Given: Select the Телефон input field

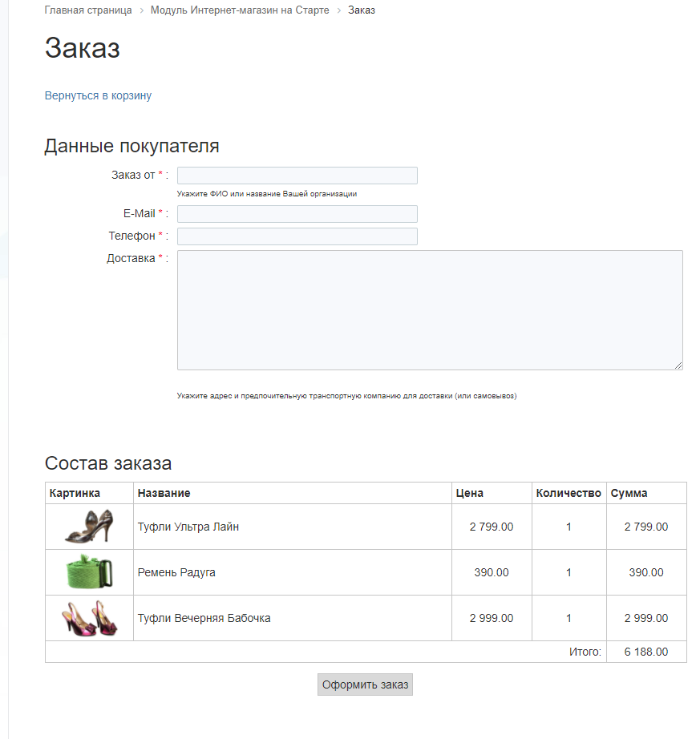Looking at the screenshot, I should pyautogui.click(x=297, y=236).
